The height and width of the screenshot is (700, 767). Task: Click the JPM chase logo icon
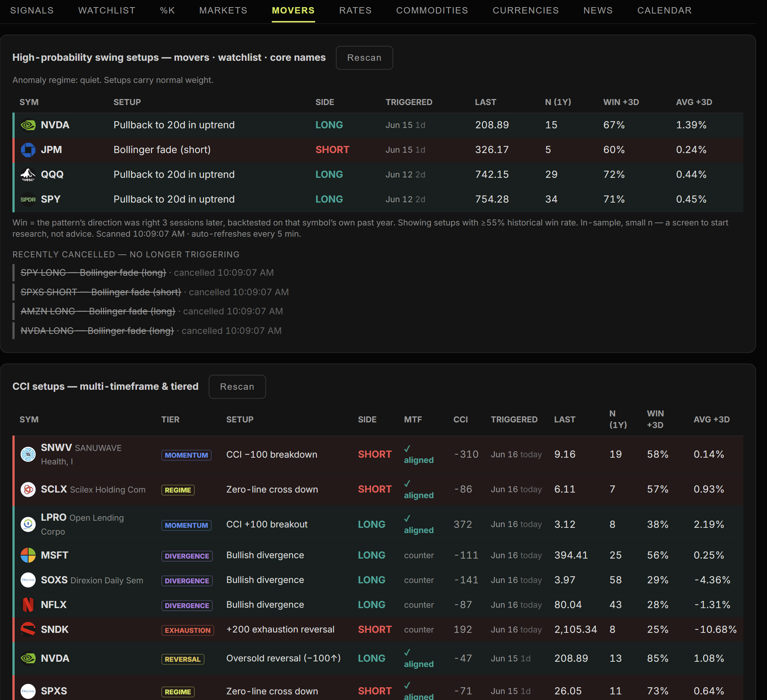pos(28,150)
